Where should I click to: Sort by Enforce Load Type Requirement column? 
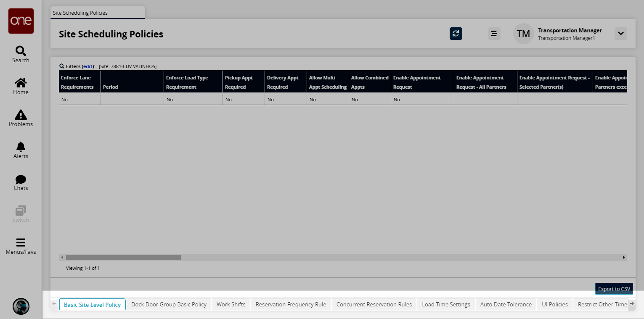193,82
